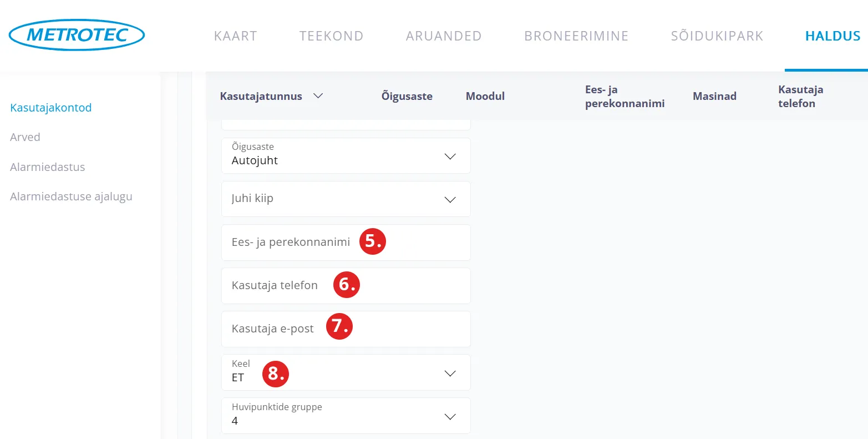Click the Metrotec logo
The width and height of the screenshot is (868, 439).
[x=77, y=35]
